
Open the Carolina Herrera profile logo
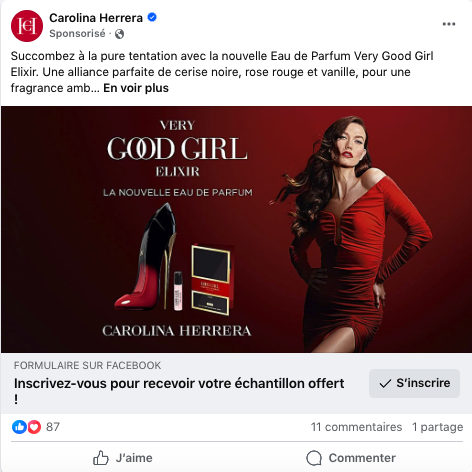[27, 26]
